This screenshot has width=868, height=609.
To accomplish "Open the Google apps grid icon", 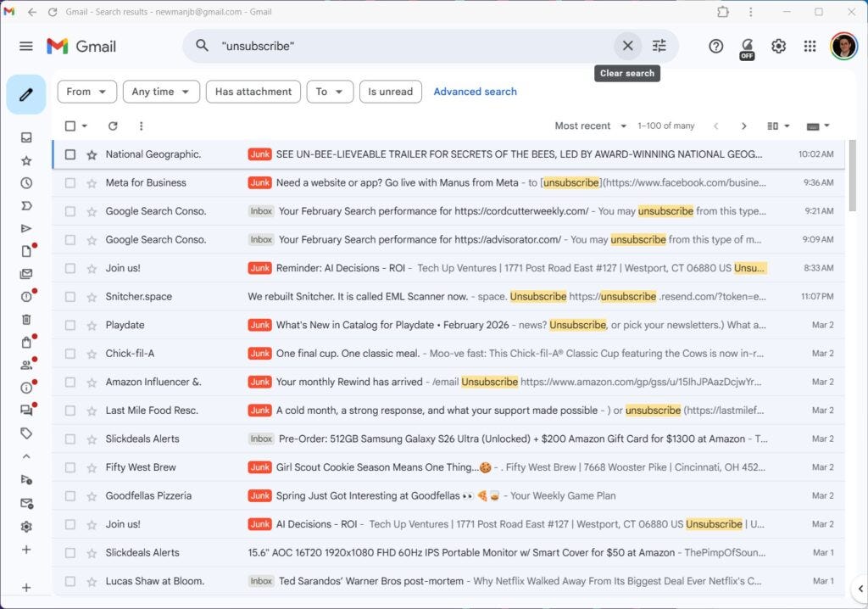I will coord(810,46).
